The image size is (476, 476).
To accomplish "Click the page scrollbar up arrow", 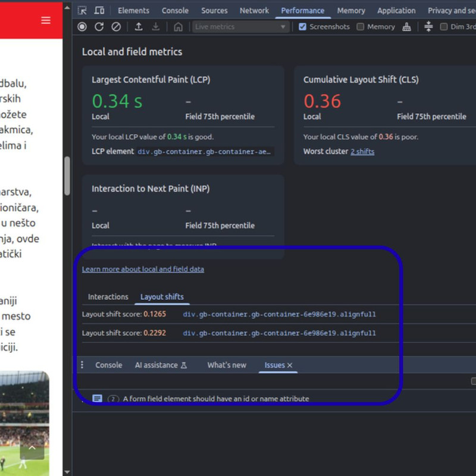I will [x=67, y=8].
